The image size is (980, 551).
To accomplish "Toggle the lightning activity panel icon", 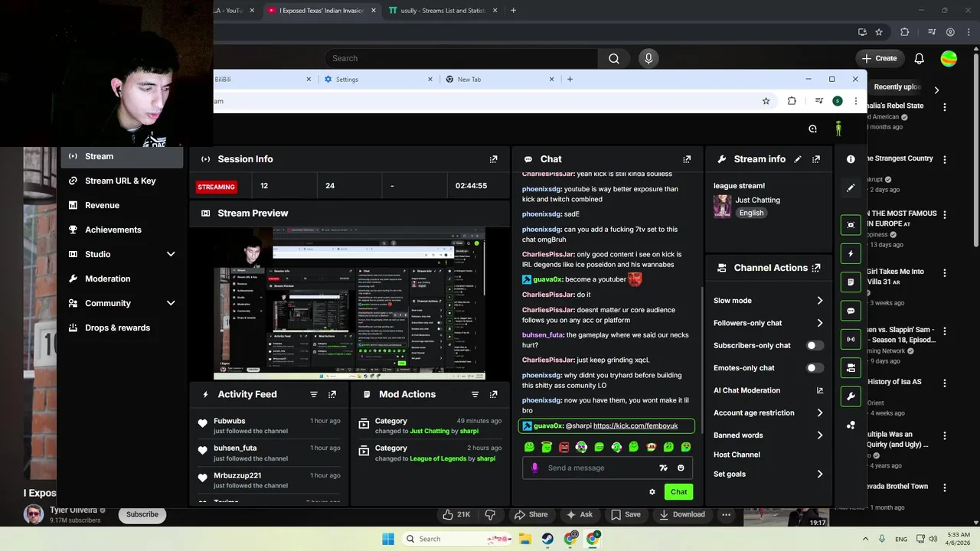I will tap(851, 253).
